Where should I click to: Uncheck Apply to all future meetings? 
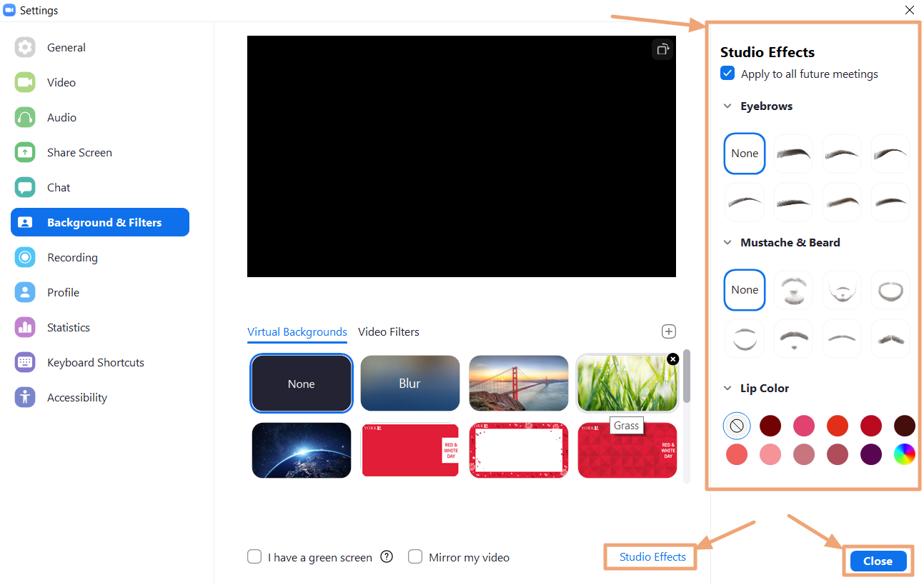point(727,73)
